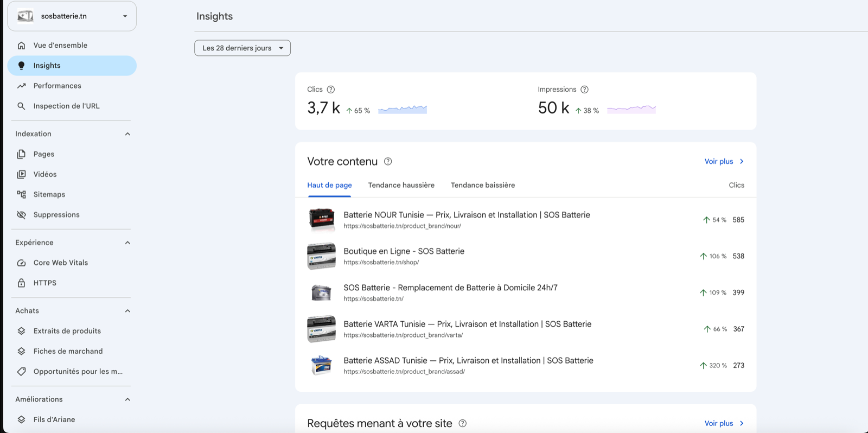
Task: Click the Fils d'Ariane layers icon
Action: (x=21, y=419)
